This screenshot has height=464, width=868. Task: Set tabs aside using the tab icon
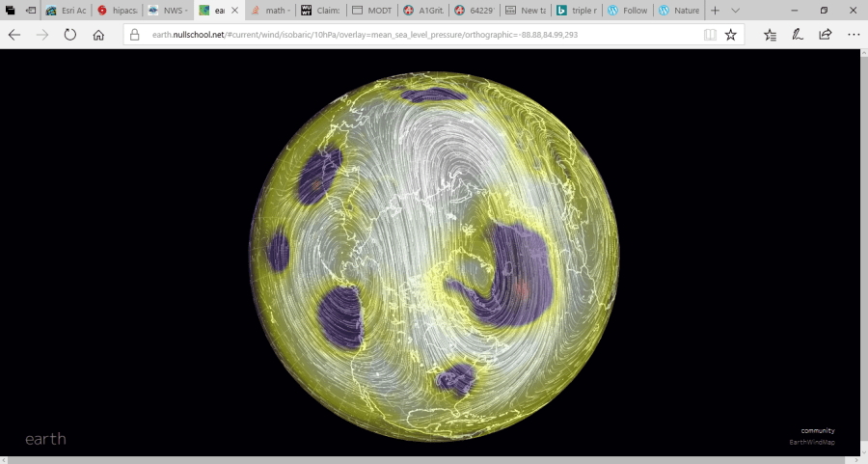[x=31, y=11]
